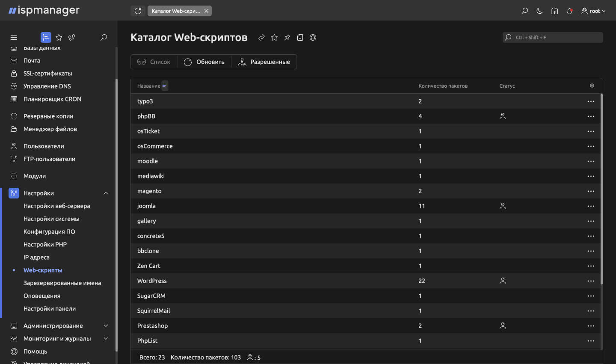Open the export document icon in the header
Viewport: 616px width, 364px height.
coord(300,38)
